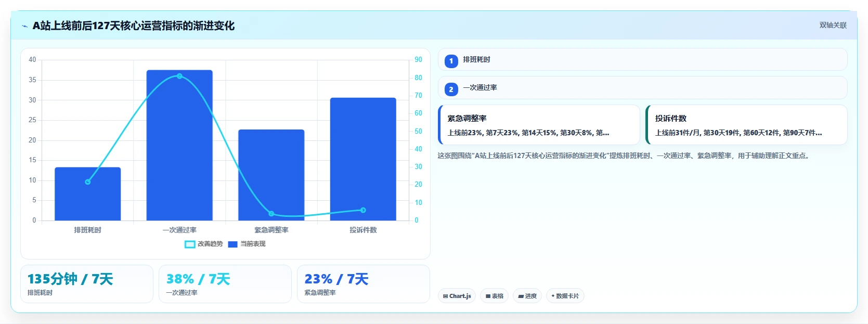Click the text 上线前31件/月 in card

[678, 133]
